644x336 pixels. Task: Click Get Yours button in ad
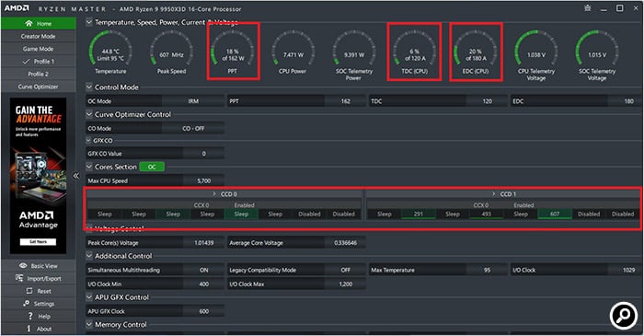coord(39,242)
